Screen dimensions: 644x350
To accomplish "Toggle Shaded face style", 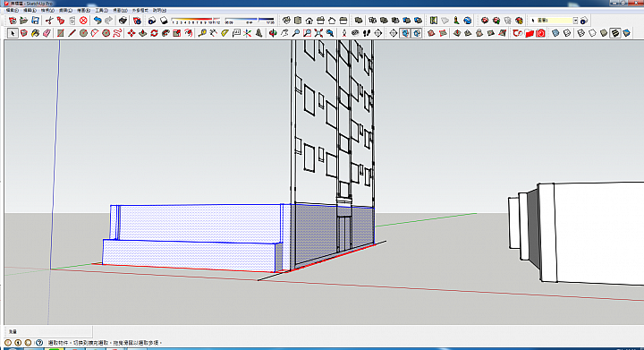I will click(604, 33).
